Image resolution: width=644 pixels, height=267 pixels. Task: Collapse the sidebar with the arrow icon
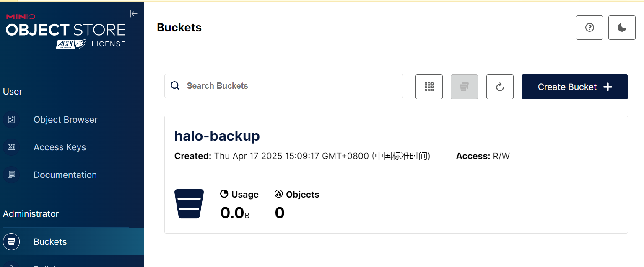click(x=134, y=14)
